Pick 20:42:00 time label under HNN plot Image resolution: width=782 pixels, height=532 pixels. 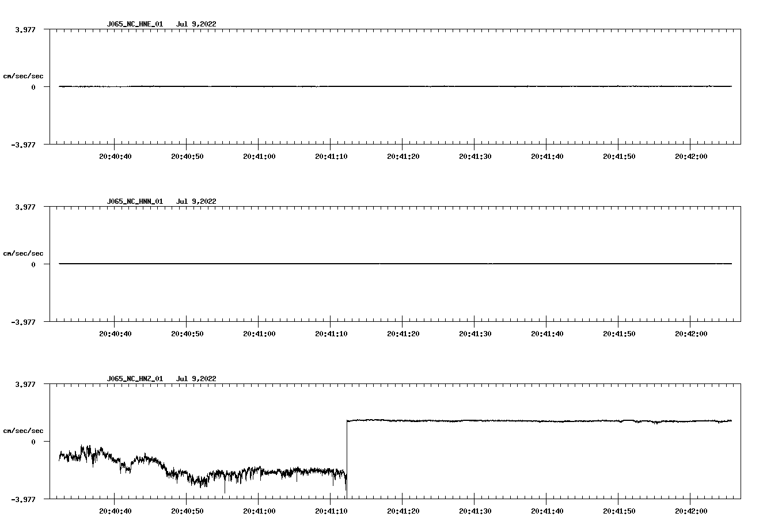tap(691, 333)
